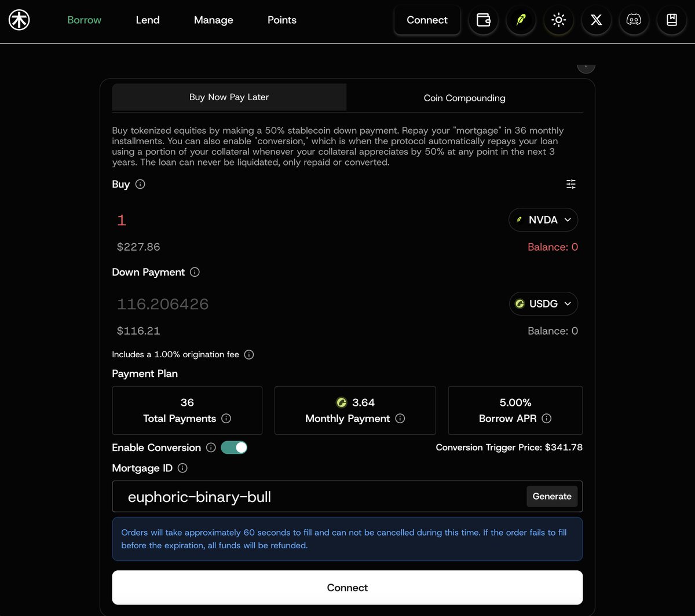Screen dimensions: 695x616
Task: Click the Payment Plan heading
Action: (x=145, y=374)
